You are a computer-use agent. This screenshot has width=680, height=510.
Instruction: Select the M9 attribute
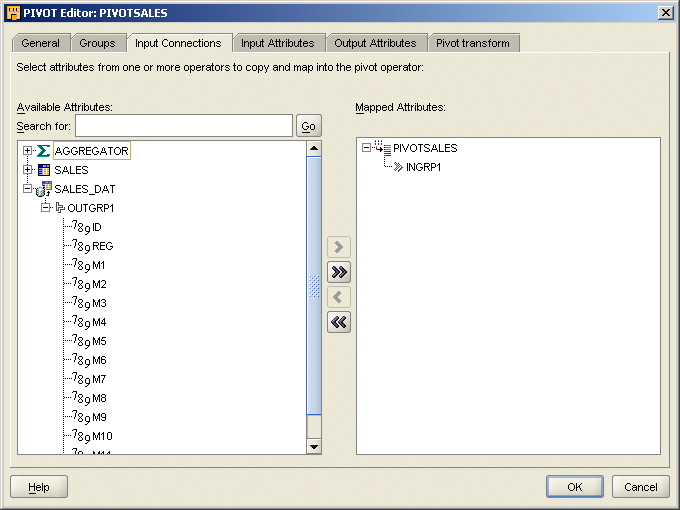(99, 417)
